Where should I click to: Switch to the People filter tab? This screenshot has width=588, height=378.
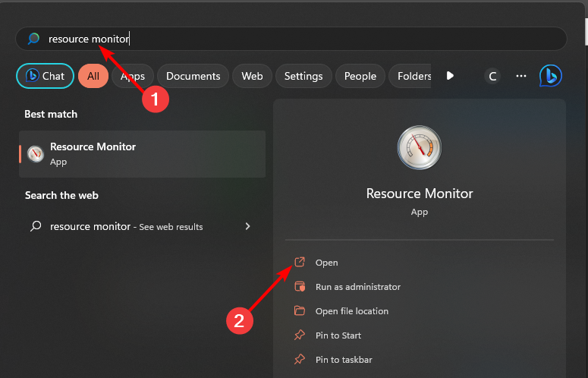pos(360,76)
